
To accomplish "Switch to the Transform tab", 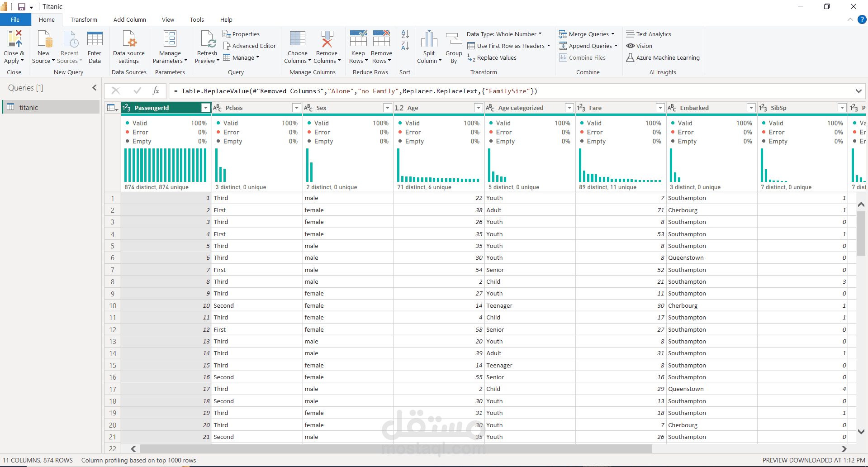I will [x=84, y=19].
